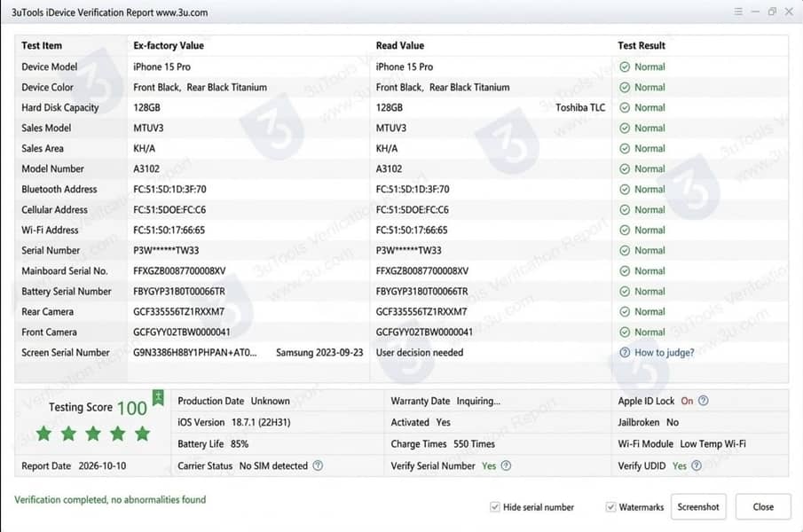Select the Read Value column header

tap(400, 45)
